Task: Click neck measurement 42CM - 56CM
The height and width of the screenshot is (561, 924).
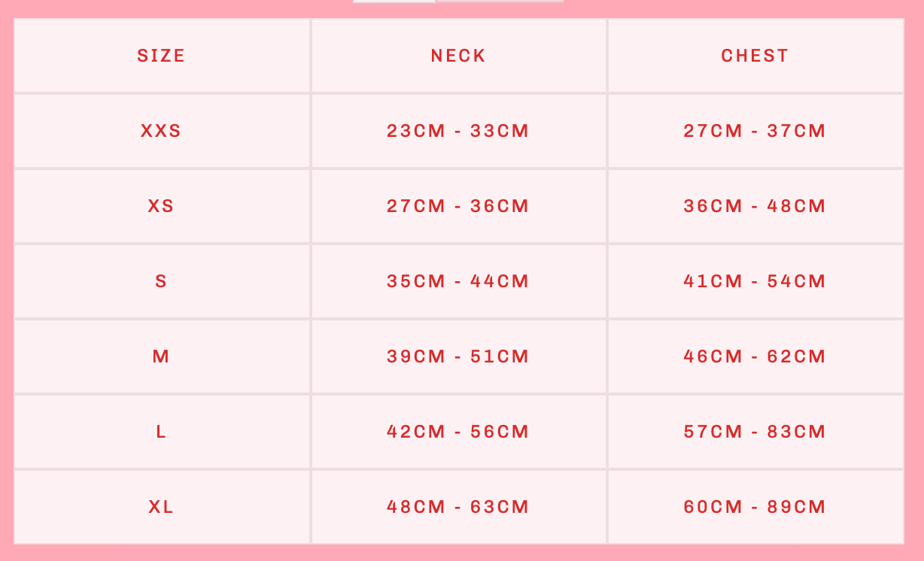Action: pyautogui.click(x=458, y=432)
